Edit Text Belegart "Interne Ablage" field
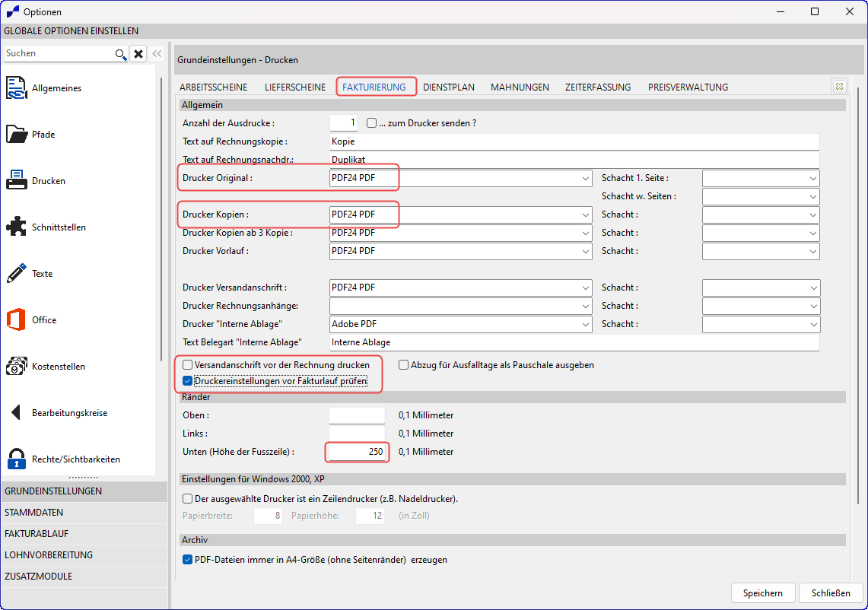This screenshot has height=610, width=868. pyautogui.click(x=574, y=342)
